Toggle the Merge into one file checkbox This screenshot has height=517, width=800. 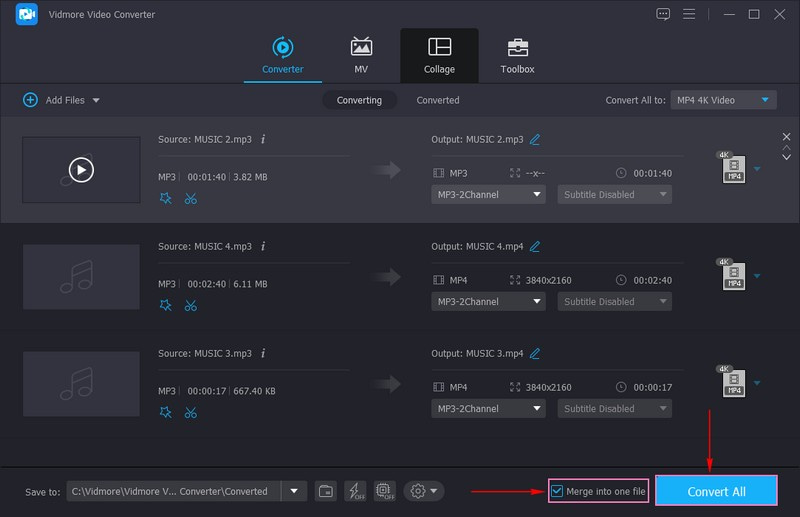point(557,491)
